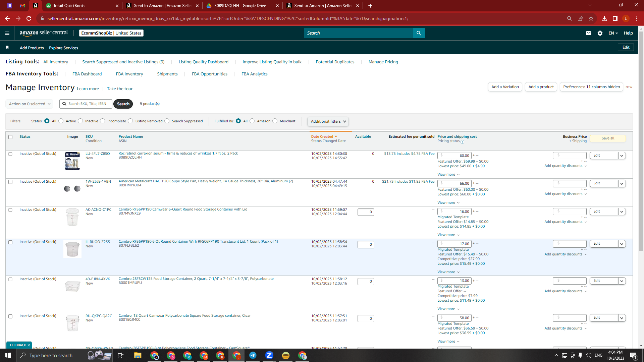
Task: Go back using browser back arrow
Action: [x=7, y=18]
